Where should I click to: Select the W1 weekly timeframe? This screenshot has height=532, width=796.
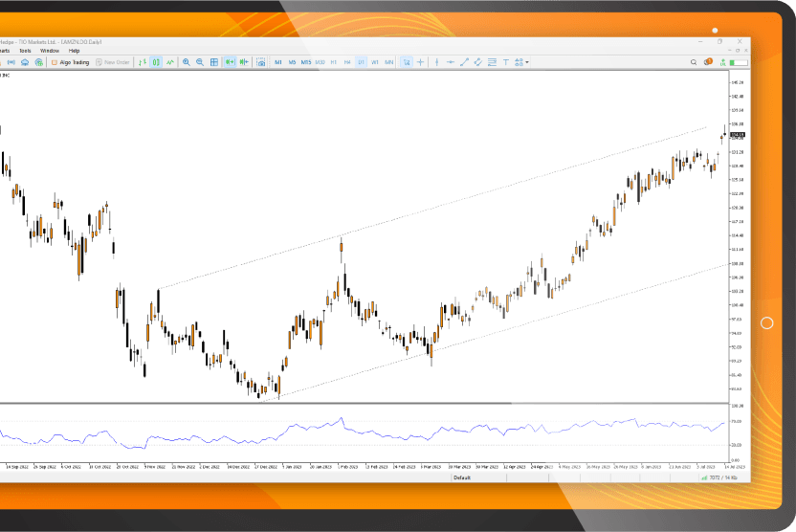(x=375, y=62)
